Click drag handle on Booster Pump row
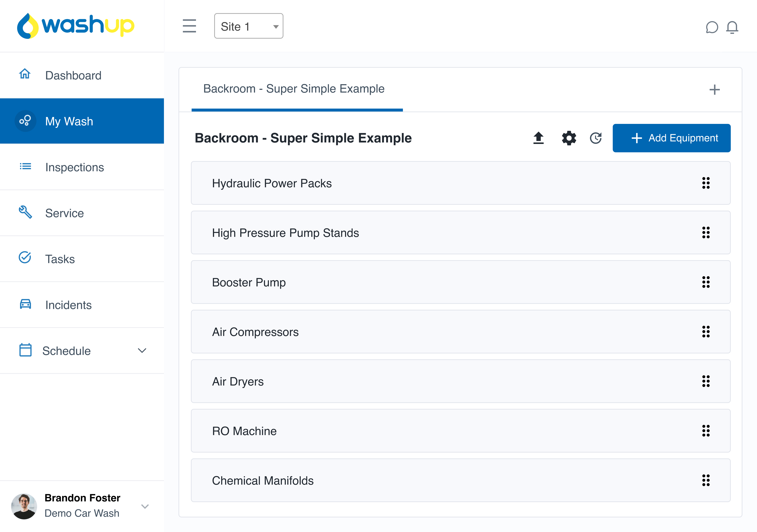This screenshot has height=532, width=757. coord(706,282)
